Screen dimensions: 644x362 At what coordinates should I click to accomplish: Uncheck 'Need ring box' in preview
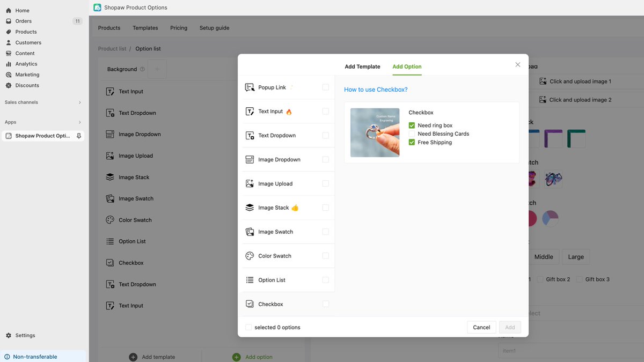click(x=412, y=125)
